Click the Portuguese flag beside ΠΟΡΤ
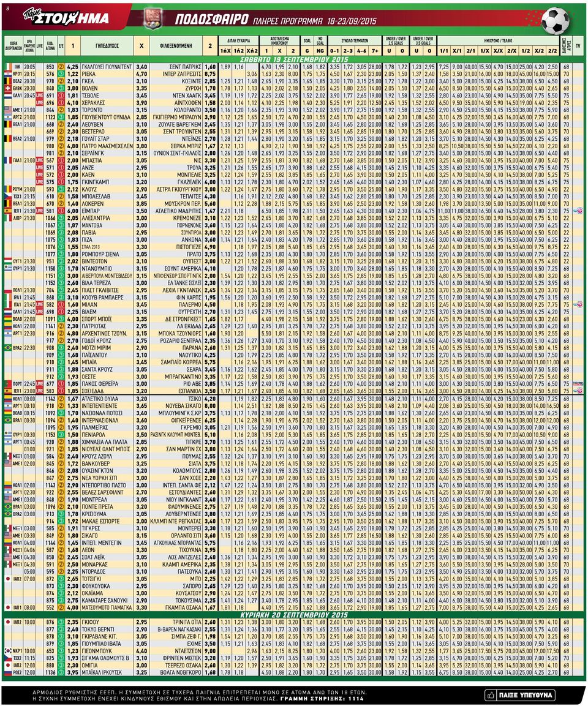The width and height of the screenshot is (588, 706). click(7, 384)
